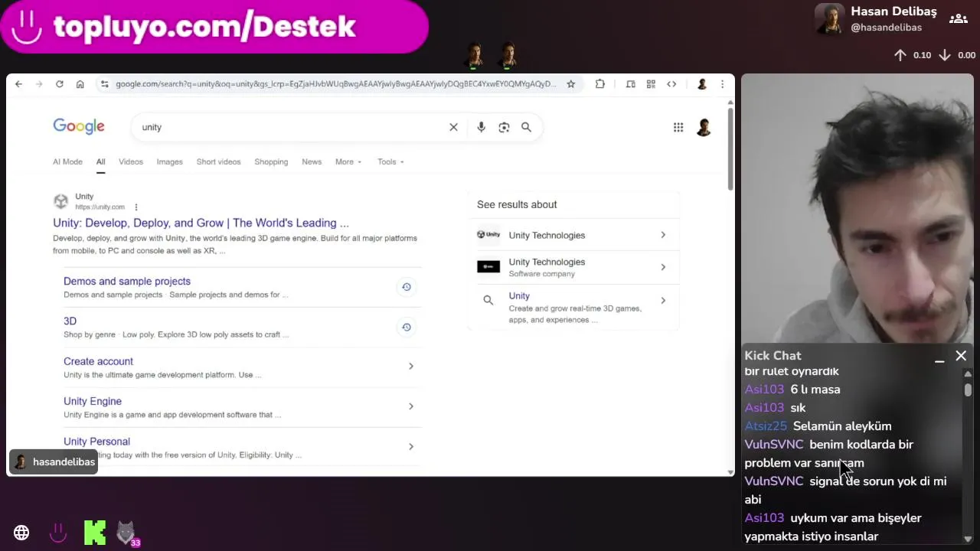Reload the Google search page
The width and height of the screenshot is (980, 551).
pyautogui.click(x=59, y=84)
